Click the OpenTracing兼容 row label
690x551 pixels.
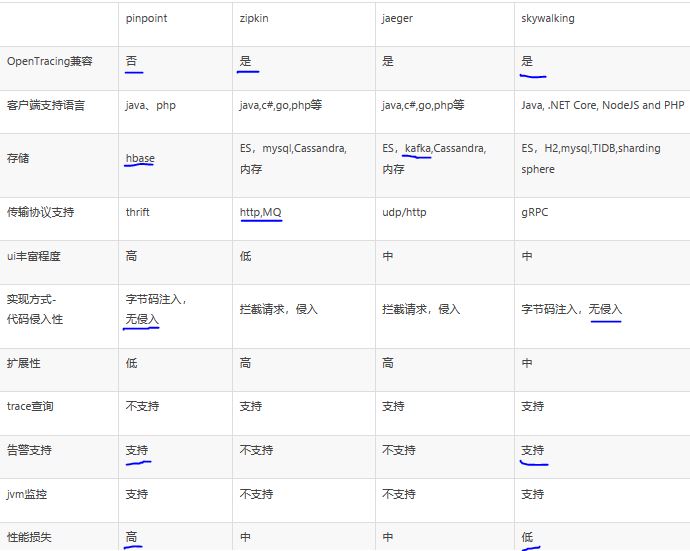tap(50, 61)
